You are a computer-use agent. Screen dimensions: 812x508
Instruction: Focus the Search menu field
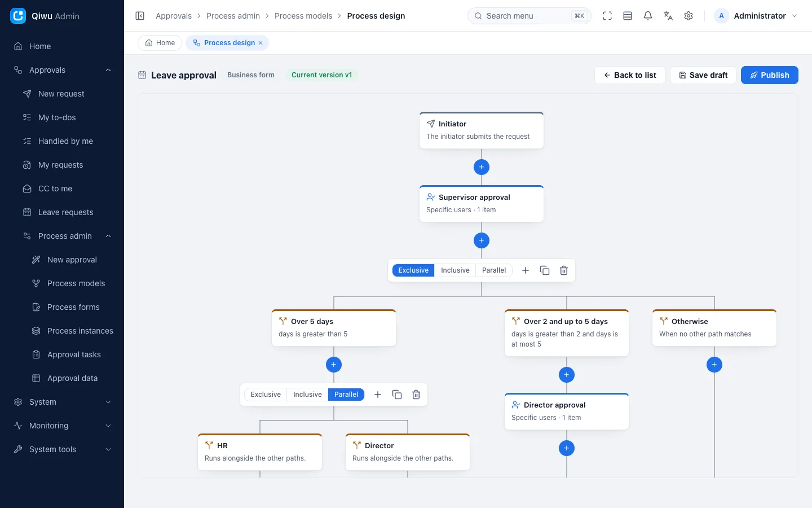click(x=529, y=16)
